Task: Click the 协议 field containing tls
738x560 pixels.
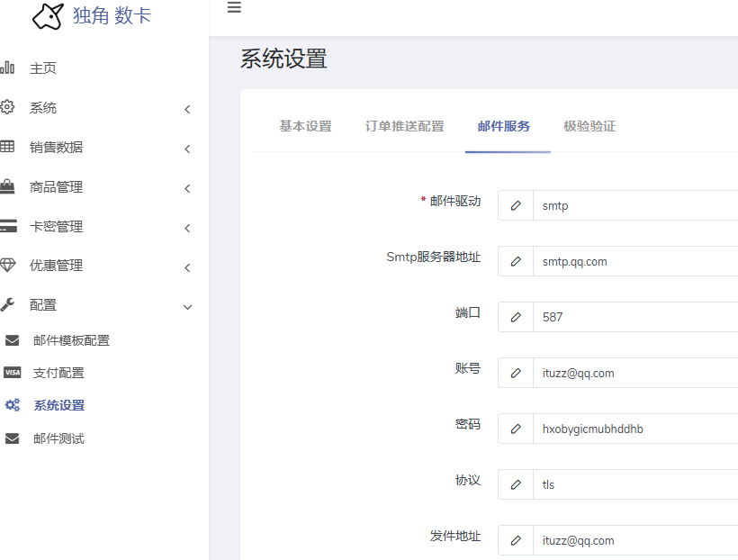Action: click(635, 484)
